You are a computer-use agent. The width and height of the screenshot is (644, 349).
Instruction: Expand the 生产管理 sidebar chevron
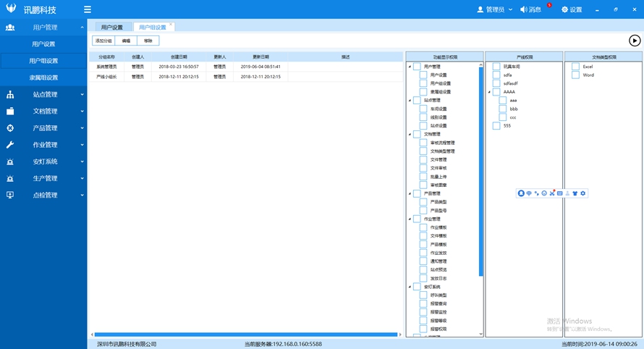tap(82, 178)
